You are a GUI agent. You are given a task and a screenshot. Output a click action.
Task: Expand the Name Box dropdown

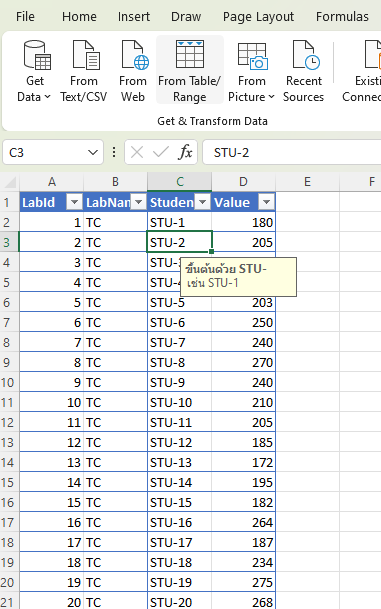(93, 152)
